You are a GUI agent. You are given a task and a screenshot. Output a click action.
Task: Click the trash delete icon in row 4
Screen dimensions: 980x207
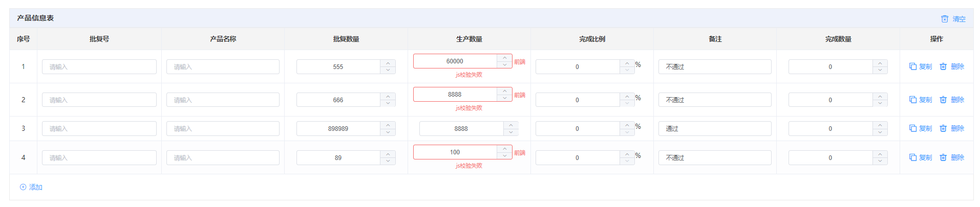(943, 157)
